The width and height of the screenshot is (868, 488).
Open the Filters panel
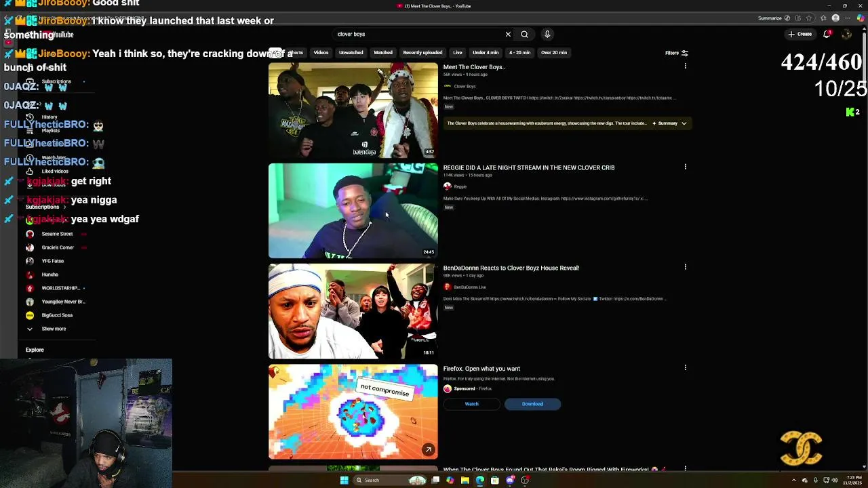coord(677,53)
